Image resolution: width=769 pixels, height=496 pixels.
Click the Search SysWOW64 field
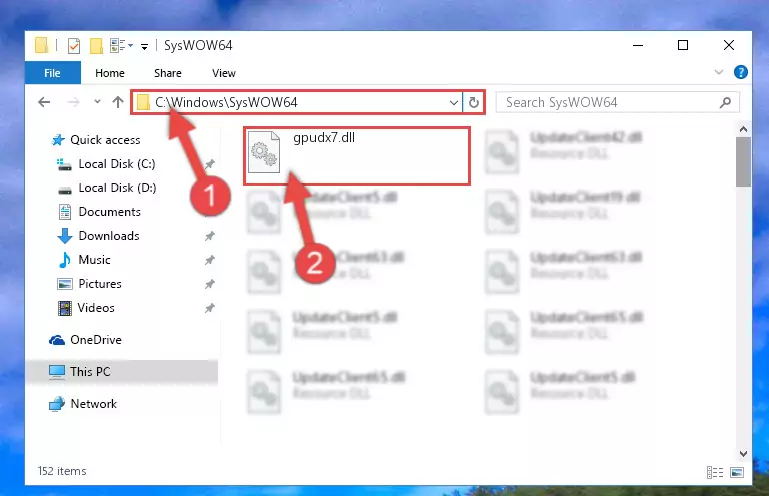pos(617,102)
